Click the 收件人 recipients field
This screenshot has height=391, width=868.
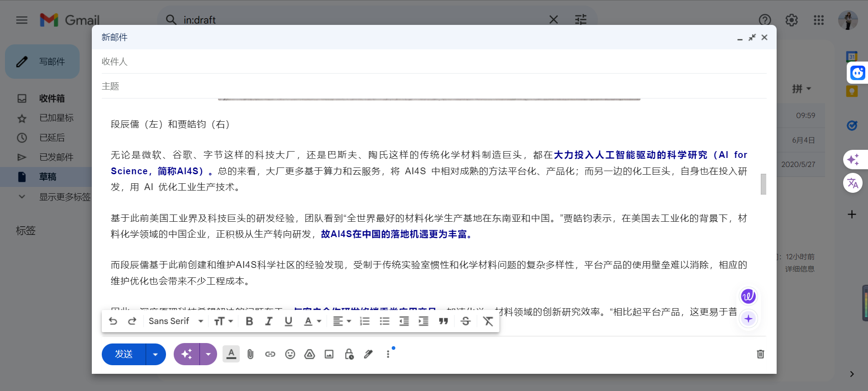tap(434, 62)
